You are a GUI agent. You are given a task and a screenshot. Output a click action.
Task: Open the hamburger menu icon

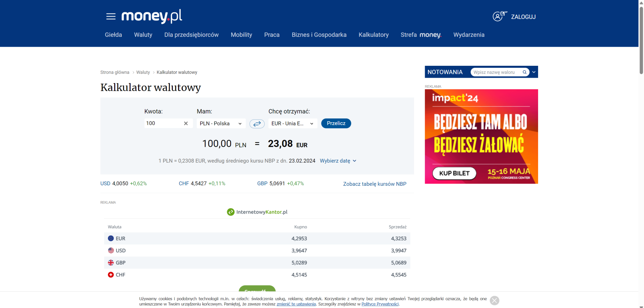click(x=111, y=16)
